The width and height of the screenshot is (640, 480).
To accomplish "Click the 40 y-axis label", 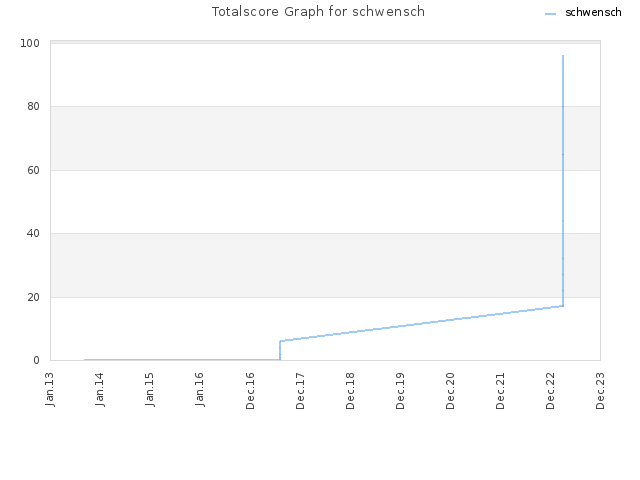I will pyautogui.click(x=33, y=233).
